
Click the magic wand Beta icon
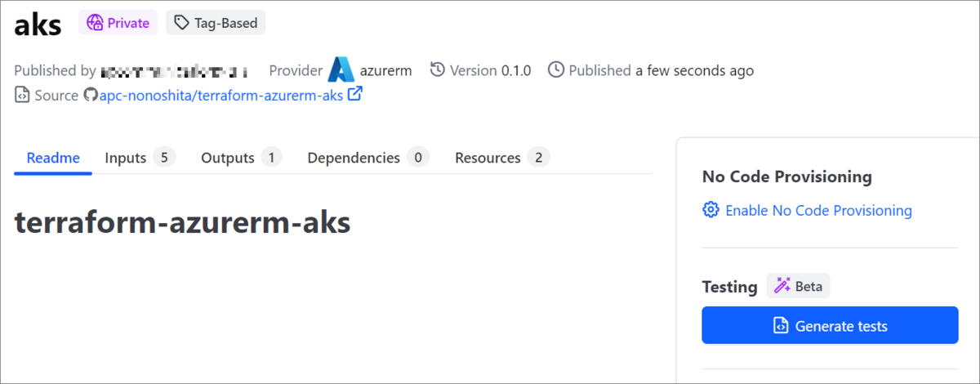click(782, 286)
